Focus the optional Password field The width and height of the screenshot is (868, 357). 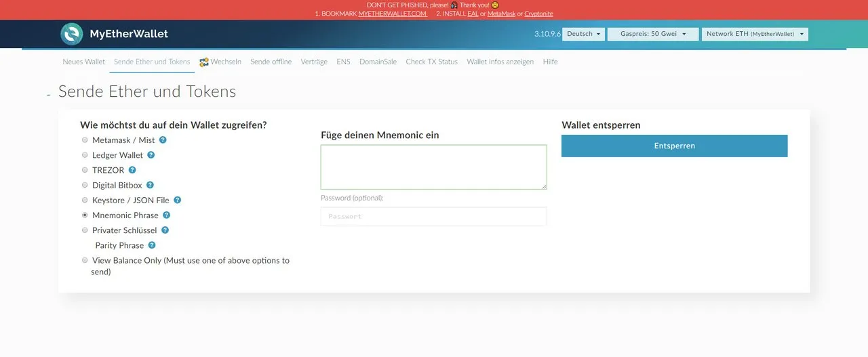[x=433, y=216]
